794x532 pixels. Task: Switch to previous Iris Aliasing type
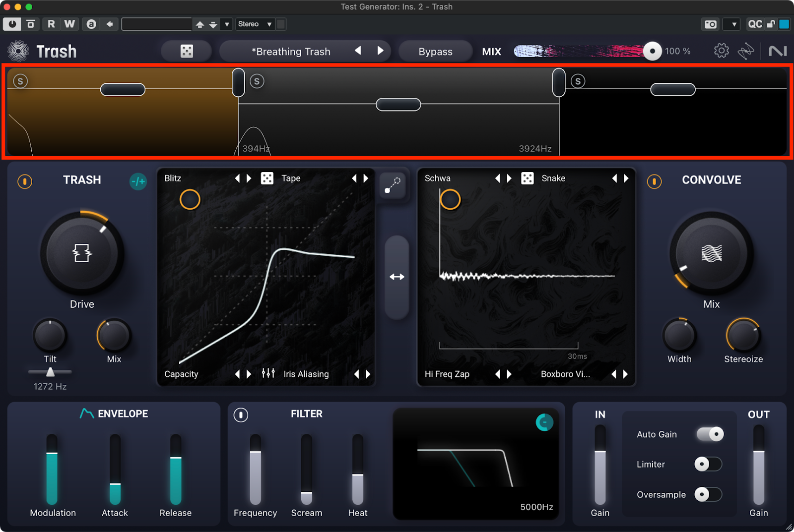click(x=356, y=374)
